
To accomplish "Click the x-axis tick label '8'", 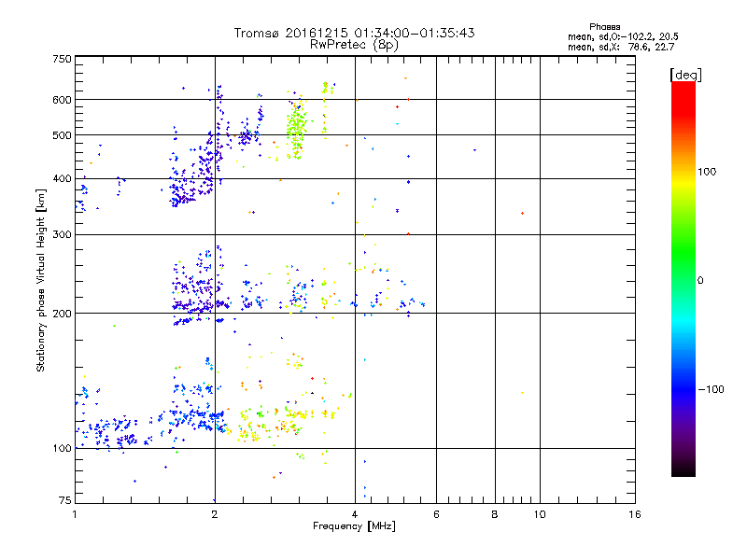I will pos(495,514).
